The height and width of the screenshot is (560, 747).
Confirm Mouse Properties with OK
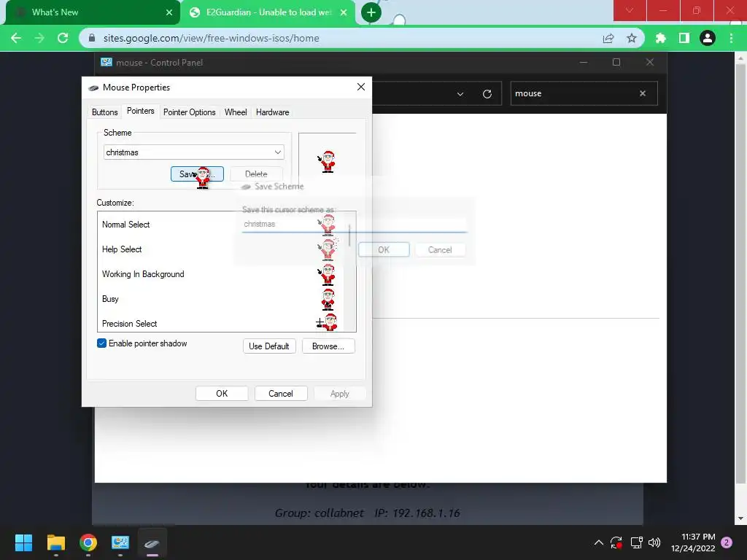pos(222,393)
